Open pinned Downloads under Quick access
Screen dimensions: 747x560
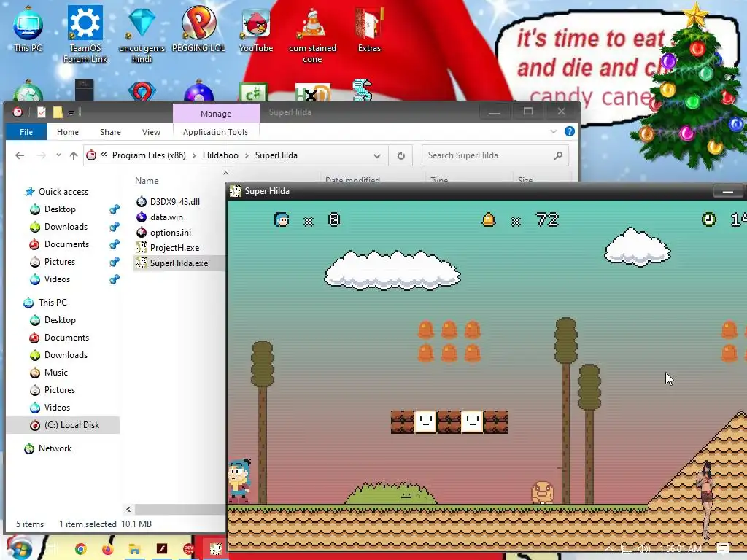66,227
